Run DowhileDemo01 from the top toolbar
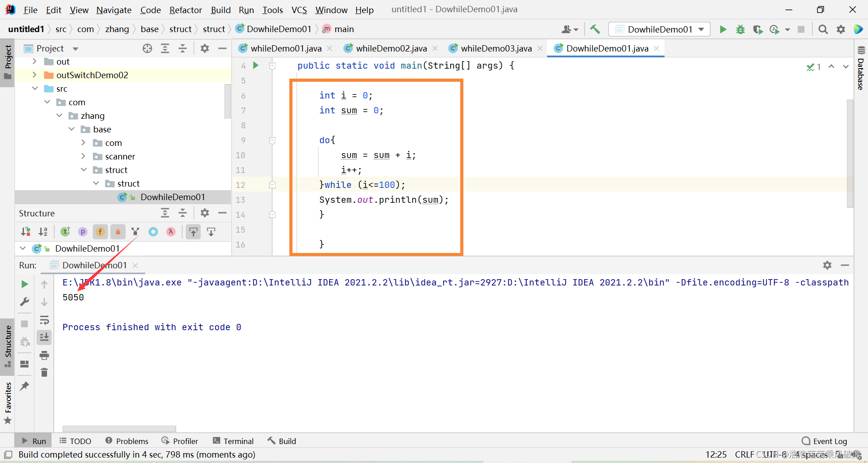 click(x=723, y=29)
